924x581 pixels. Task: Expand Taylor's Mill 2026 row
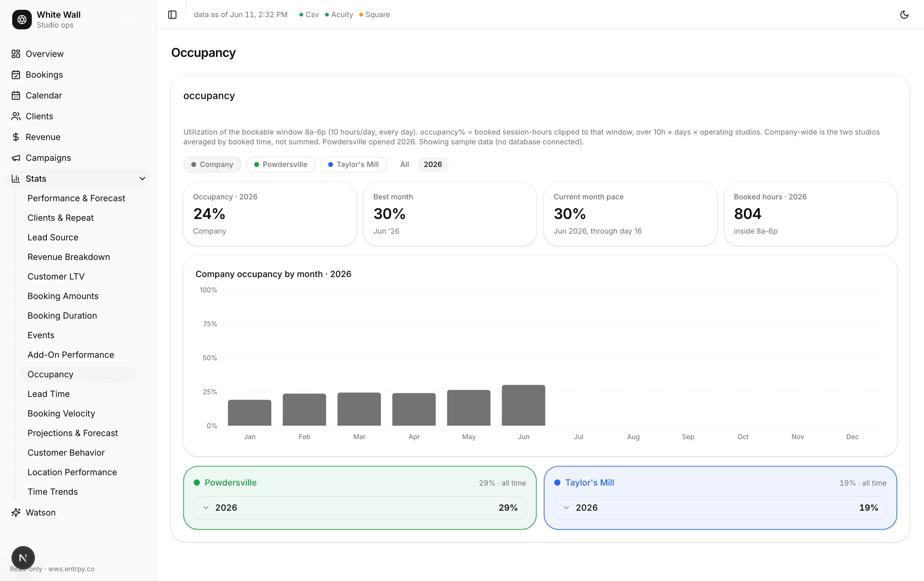pos(720,507)
